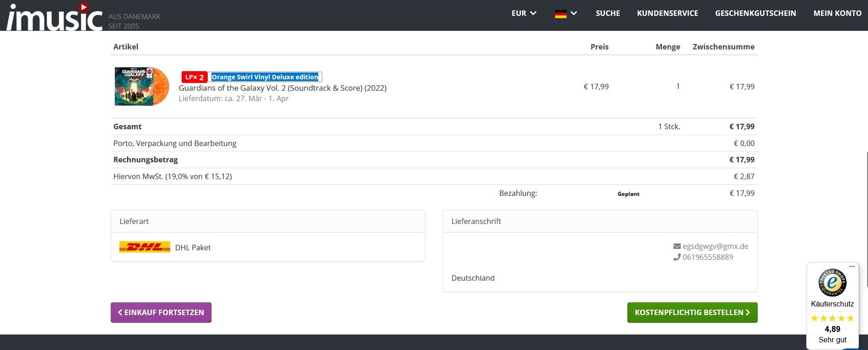The height and width of the screenshot is (350, 868).
Task: Click the DHL logo icon
Action: (144, 247)
